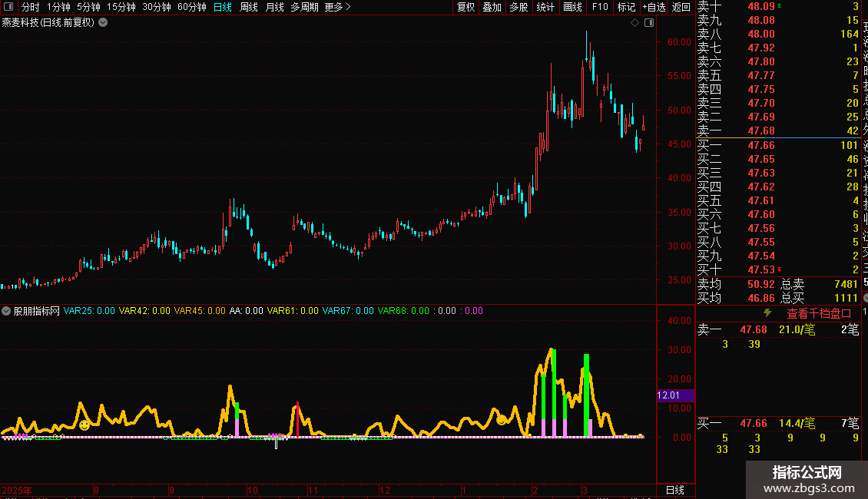868x499 pixels.
Task: Toggle the left side panel icon
Action: pyautogui.click(x=8, y=7)
